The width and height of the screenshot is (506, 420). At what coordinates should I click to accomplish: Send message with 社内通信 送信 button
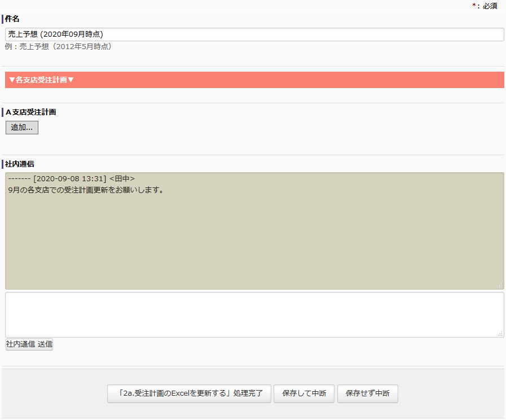(x=29, y=344)
